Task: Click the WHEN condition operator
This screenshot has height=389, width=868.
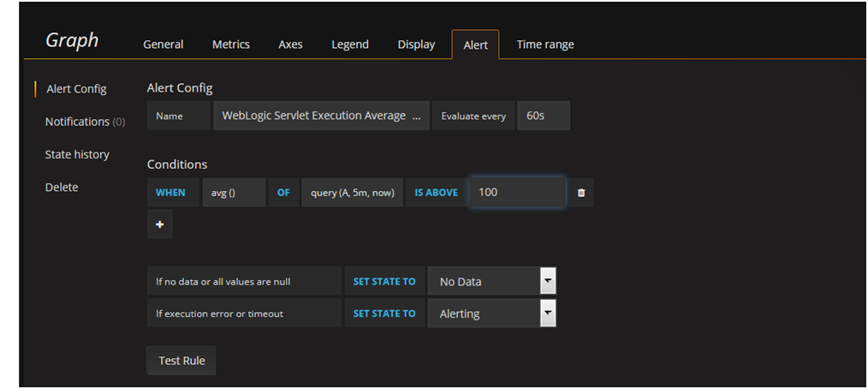Action: click(x=173, y=193)
